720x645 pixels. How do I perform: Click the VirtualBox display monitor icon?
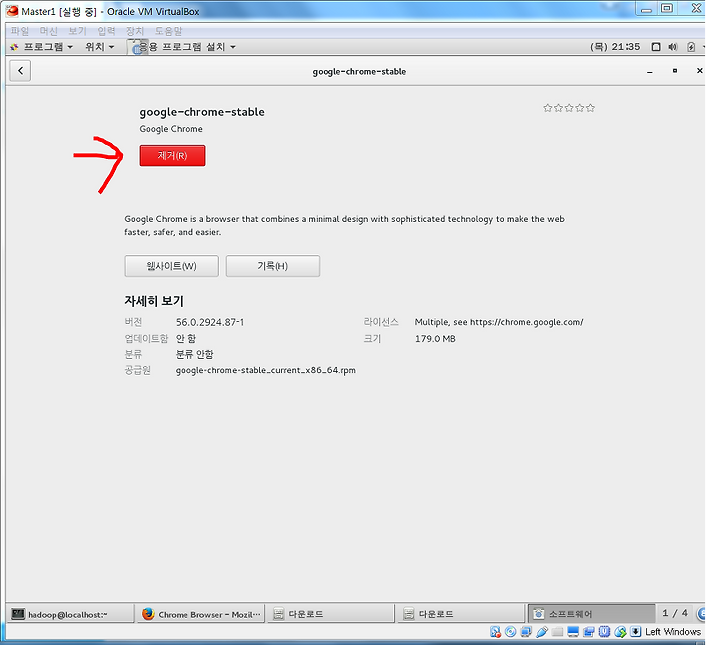click(x=573, y=632)
